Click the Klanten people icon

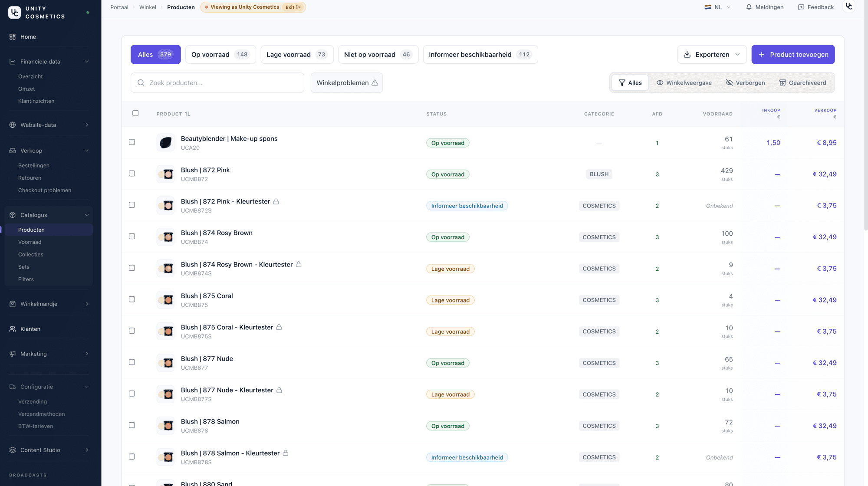point(13,329)
